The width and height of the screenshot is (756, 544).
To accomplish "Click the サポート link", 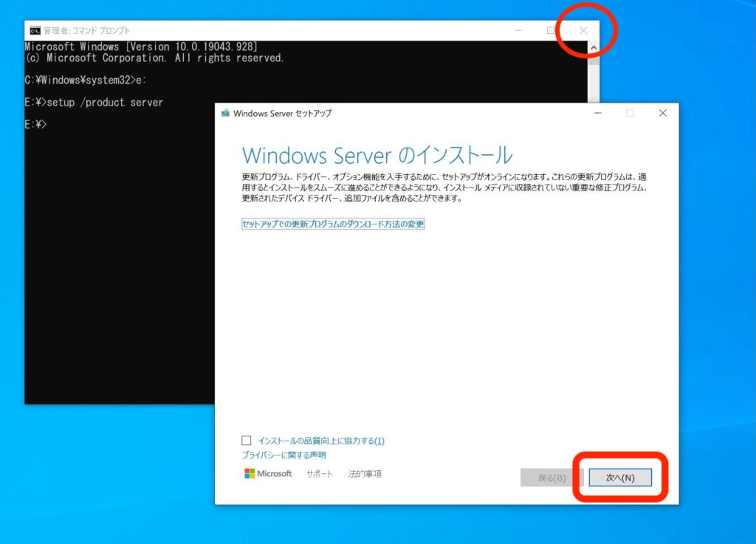I will coord(320,474).
